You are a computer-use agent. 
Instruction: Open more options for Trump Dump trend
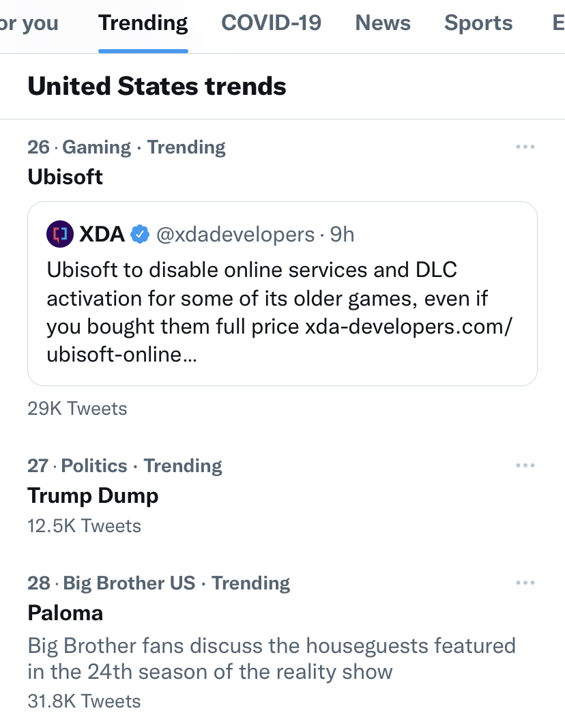tap(525, 465)
